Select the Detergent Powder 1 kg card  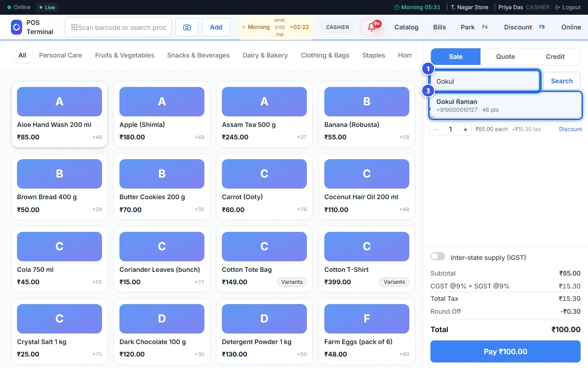[264, 332]
